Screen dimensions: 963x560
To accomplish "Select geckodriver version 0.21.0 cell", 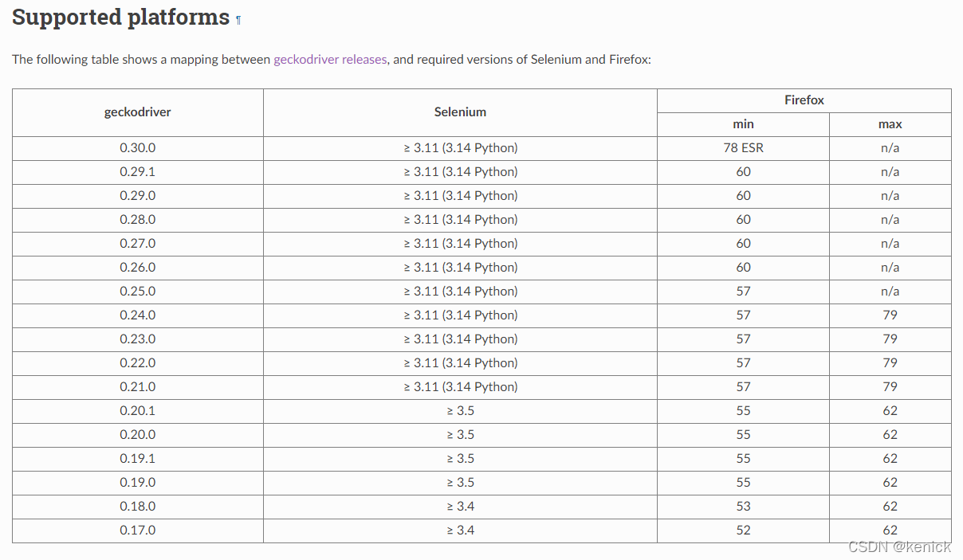I will [138, 387].
